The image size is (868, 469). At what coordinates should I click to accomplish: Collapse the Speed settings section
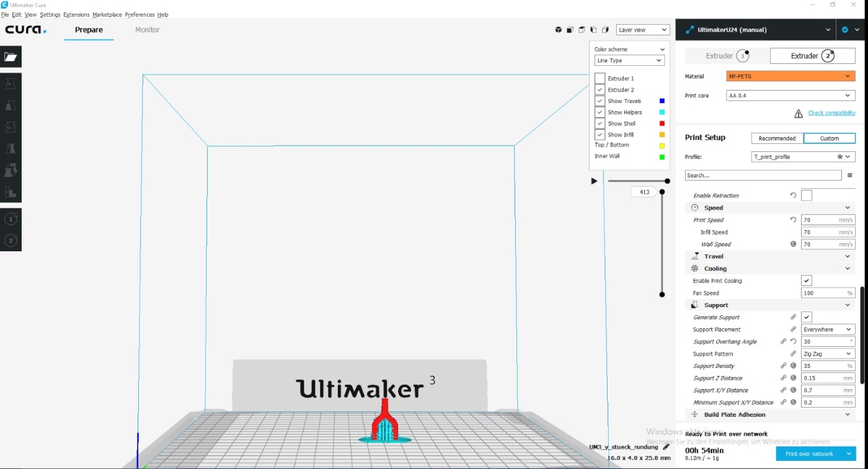coord(770,208)
